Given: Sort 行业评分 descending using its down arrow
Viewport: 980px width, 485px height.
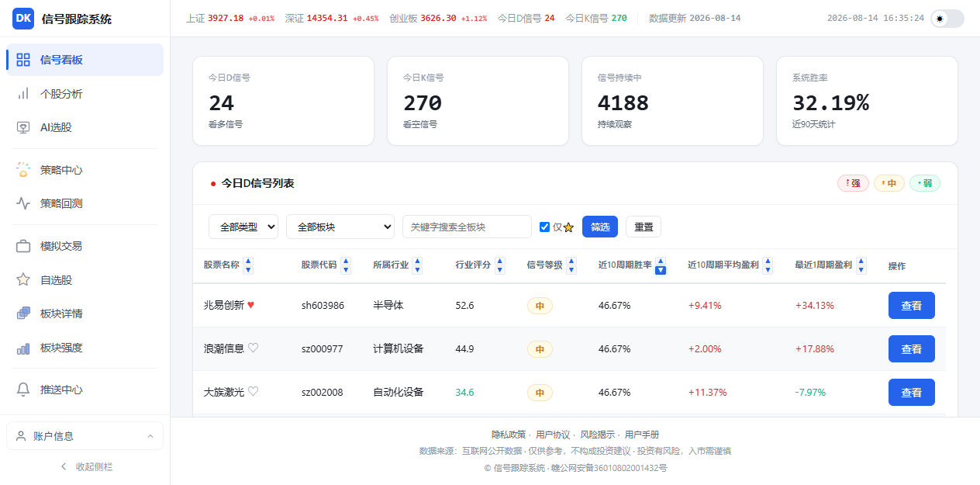Looking at the screenshot, I should [x=500, y=270].
